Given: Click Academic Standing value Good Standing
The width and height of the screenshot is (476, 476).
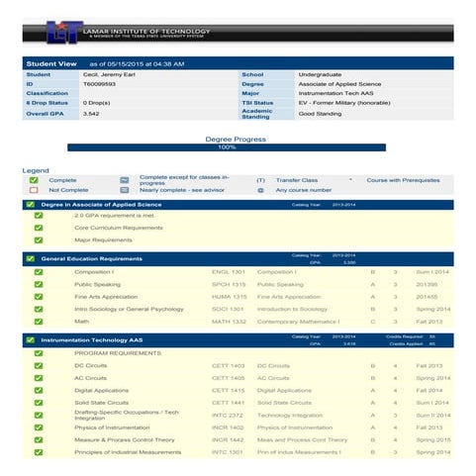Looking at the screenshot, I should coord(320,114).
